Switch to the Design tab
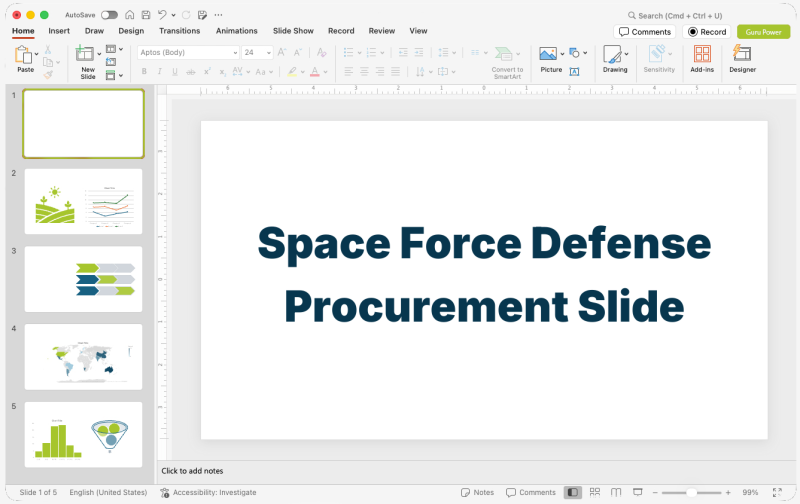The width and height of the screenshot is (800, 504). click(131, 31)
